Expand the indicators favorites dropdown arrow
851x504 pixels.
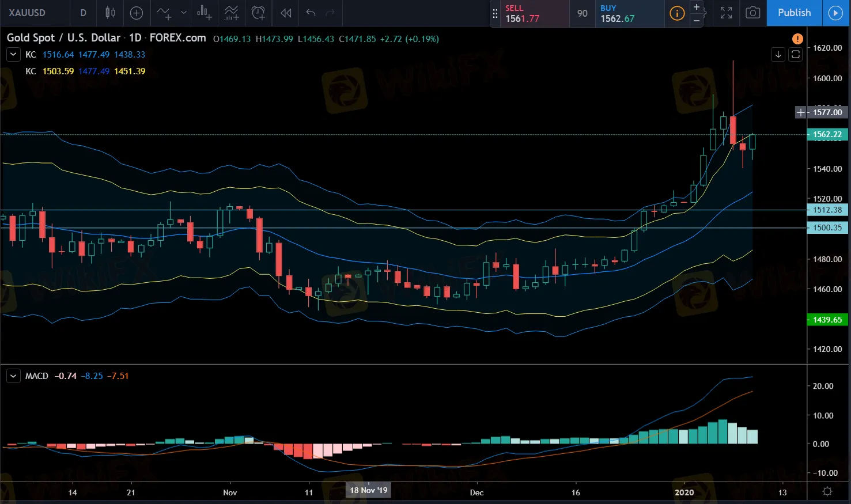click(x=184, y=13)
